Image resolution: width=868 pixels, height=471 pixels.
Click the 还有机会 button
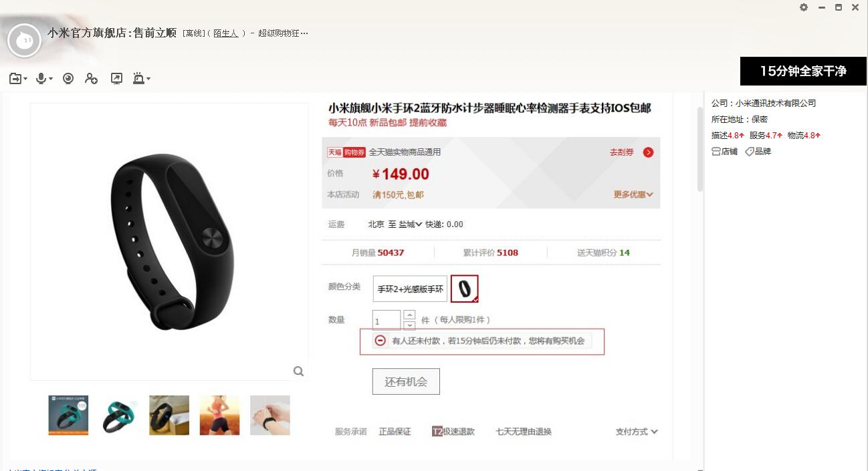406,381
